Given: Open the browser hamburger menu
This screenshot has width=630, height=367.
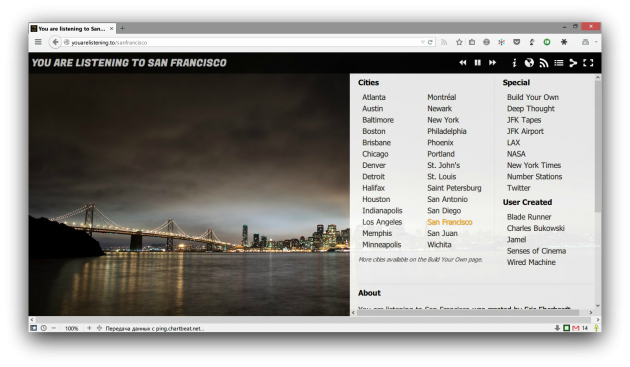Looking at the screenshot, I should (38, 42).
